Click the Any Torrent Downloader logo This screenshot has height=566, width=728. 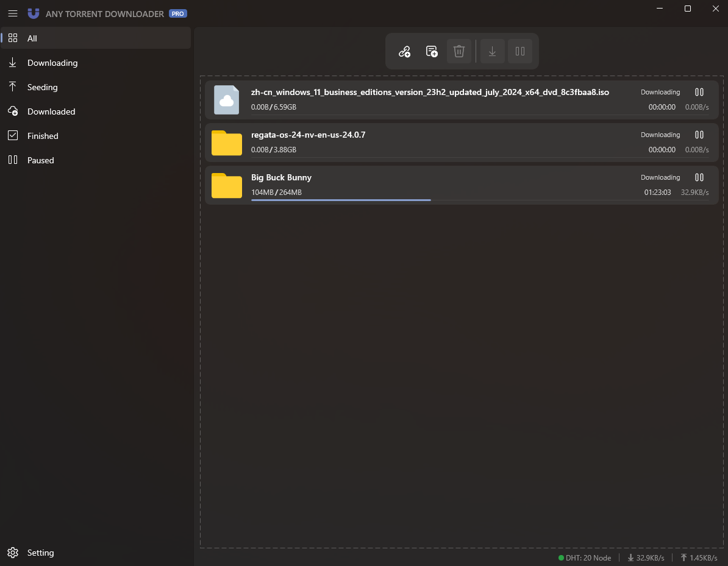click(x=34, y=13)
